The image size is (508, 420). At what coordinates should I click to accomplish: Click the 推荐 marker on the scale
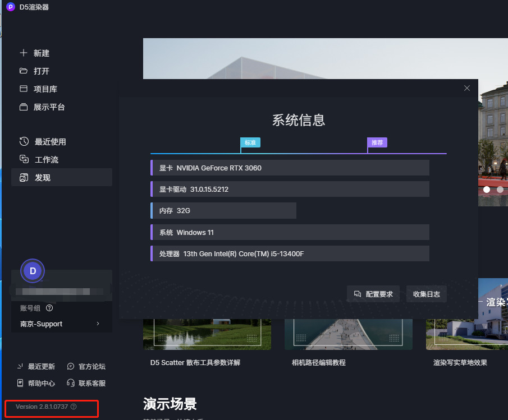(377, 142)
